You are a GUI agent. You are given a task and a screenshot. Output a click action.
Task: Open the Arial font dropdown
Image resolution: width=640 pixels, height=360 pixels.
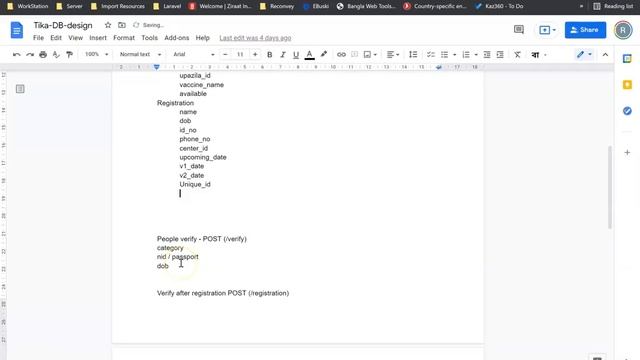193,54
